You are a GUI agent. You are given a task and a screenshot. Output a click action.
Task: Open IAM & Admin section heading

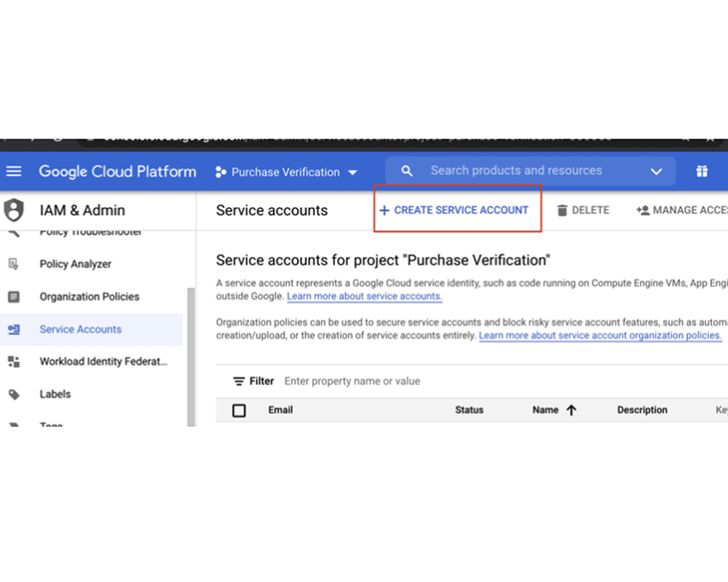(82, 210)
